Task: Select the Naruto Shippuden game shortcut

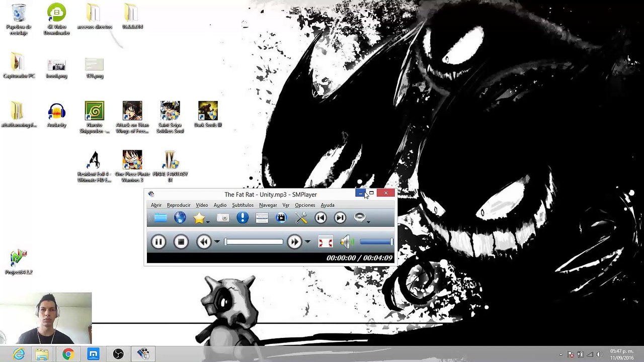Action: [94, 118]
